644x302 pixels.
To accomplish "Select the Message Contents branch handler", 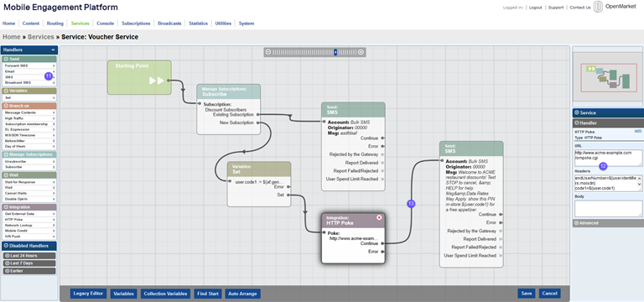I will 29,112.
